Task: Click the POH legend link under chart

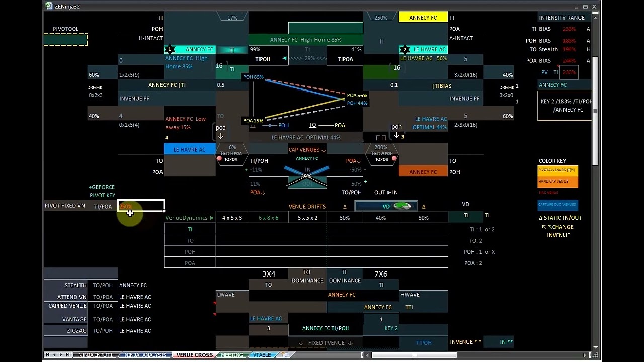Action: point(283,125)
